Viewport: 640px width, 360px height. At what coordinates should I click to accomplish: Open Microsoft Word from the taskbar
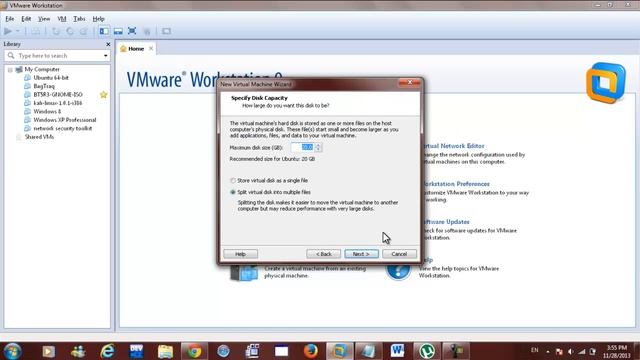(x=397, y=351)
